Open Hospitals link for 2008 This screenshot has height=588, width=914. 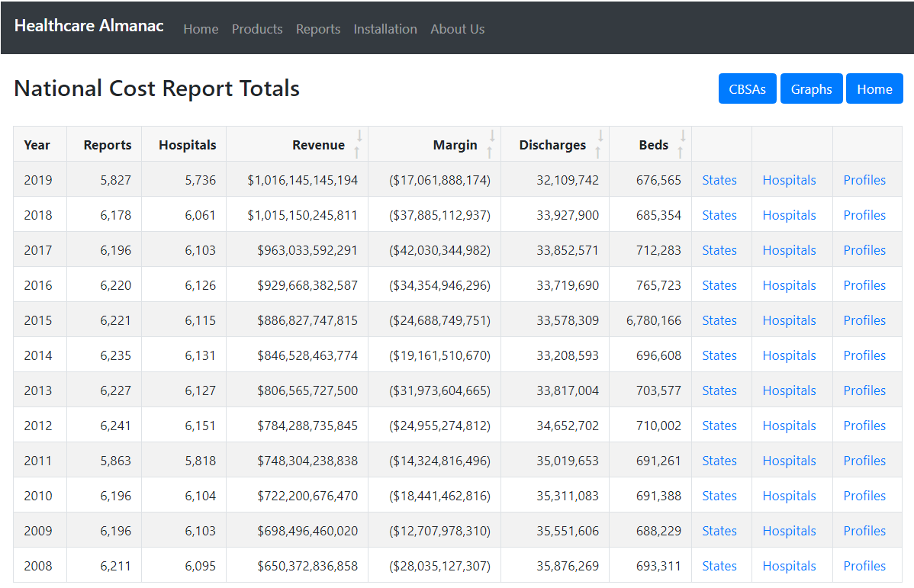click(x=789, y=565)
